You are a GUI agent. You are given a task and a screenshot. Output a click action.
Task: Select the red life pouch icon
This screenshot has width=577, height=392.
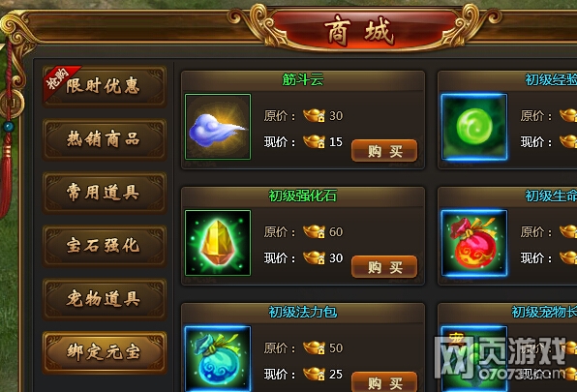point(474,243)
